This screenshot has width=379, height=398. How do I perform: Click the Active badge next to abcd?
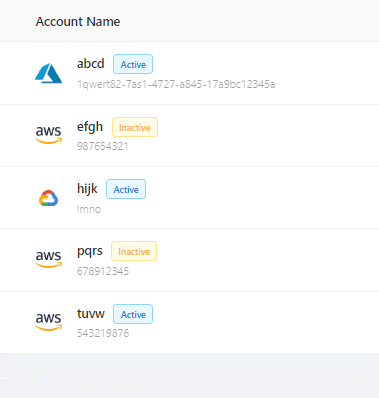click(133, 64)
